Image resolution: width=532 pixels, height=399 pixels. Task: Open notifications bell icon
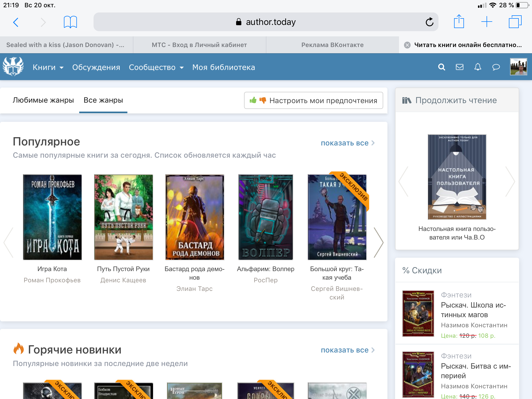(x=478, y=67)
